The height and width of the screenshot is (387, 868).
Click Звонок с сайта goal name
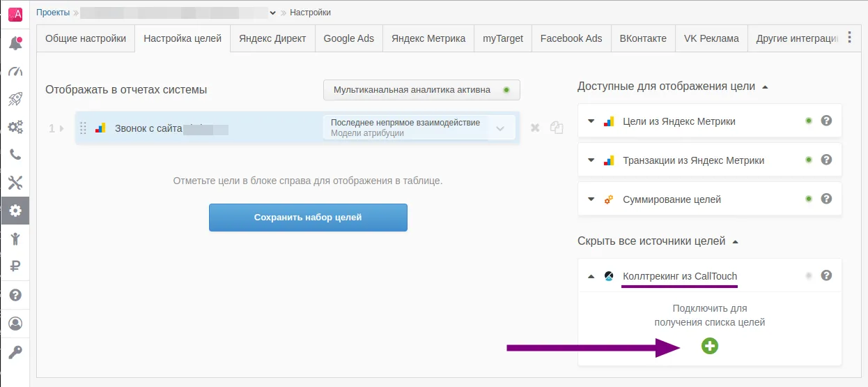(x=148, y=128)
